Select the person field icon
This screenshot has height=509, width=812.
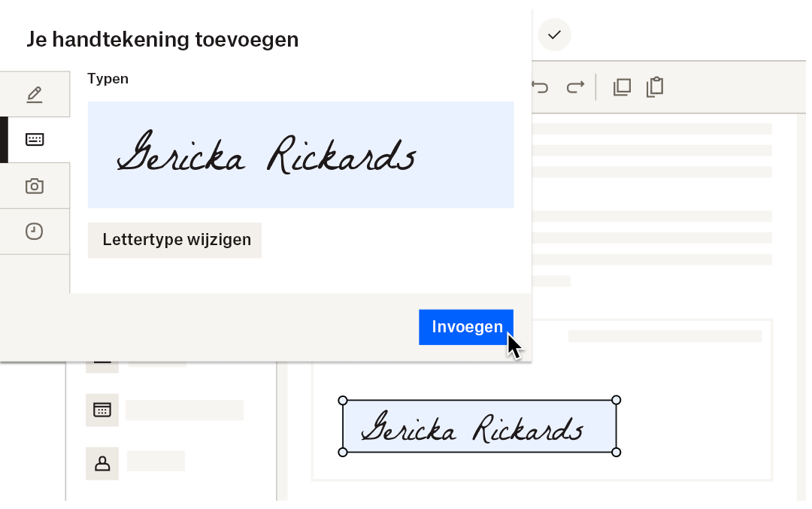(x=102, y=463)
